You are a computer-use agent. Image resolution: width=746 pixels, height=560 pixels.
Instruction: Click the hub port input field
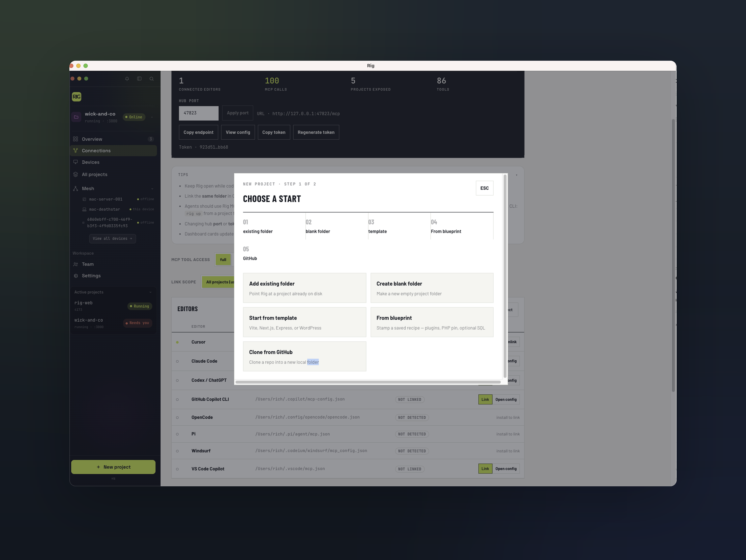coord(199,113)
